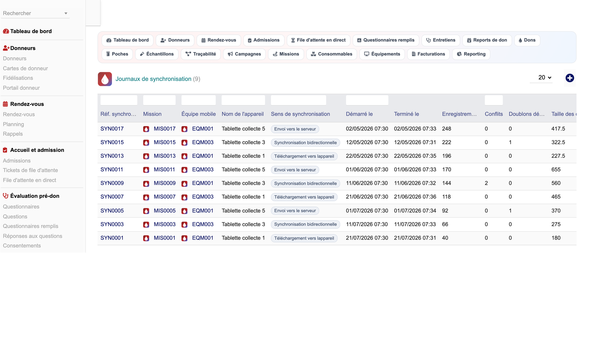Click the Accueil et admission clipboard icon
Screen dimensions: 589x364
5,150
